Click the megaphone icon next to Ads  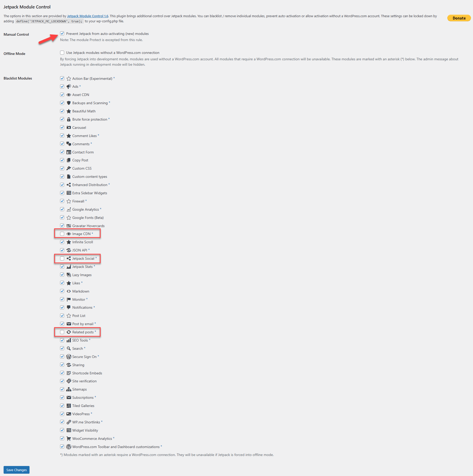click(x=69, y=86)
